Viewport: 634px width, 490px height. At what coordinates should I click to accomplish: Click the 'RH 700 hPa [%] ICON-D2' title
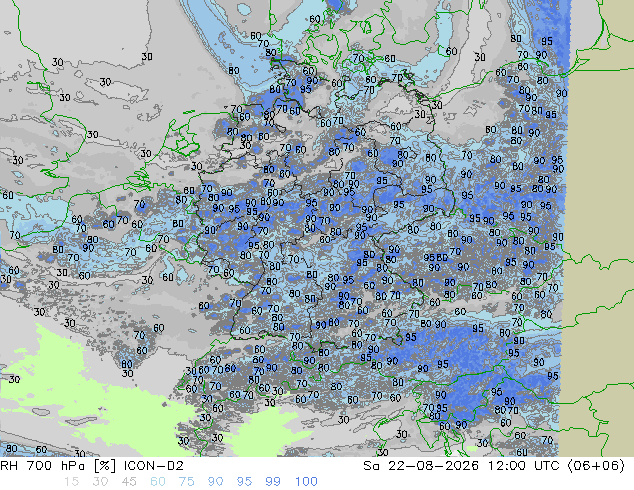click(92, 466)
